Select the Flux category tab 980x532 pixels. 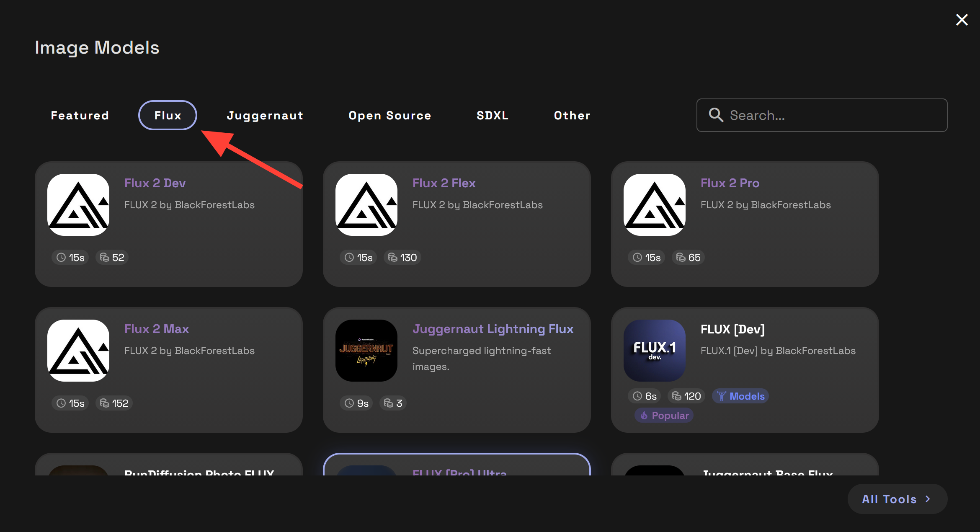click(x=168, y=115)
